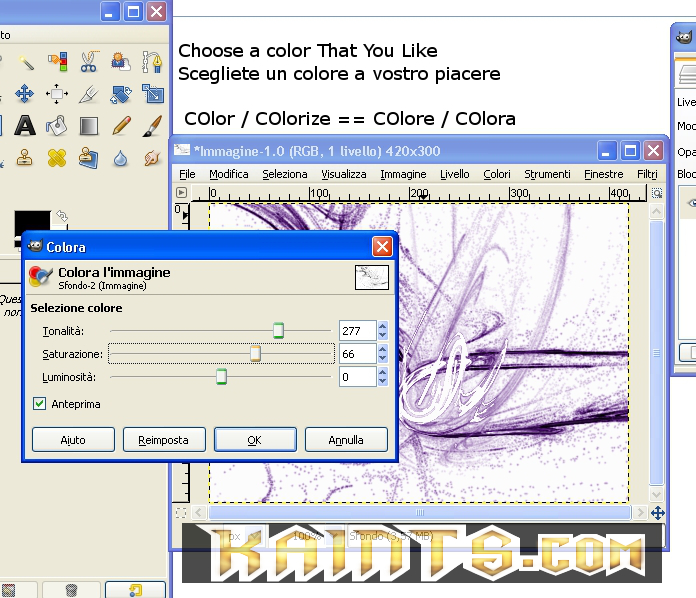Viewport: 696px width, 598px height.
Task: Activate the Paths tool
Action: 152,62
